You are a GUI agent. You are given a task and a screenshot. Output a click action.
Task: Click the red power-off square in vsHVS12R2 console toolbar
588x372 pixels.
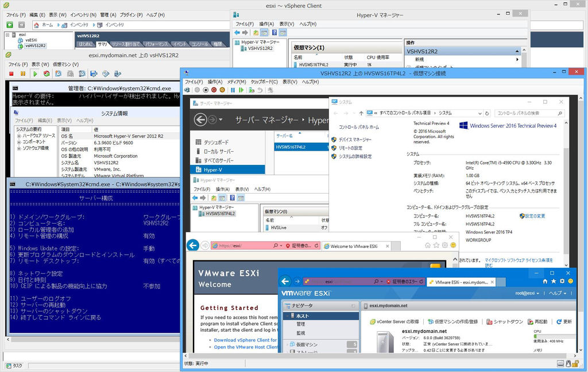[x=11, y=74]
